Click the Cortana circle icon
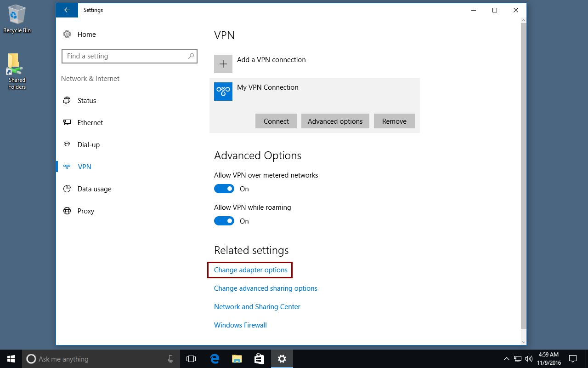This screenshot has height=368, width=588. coord(31,359)
